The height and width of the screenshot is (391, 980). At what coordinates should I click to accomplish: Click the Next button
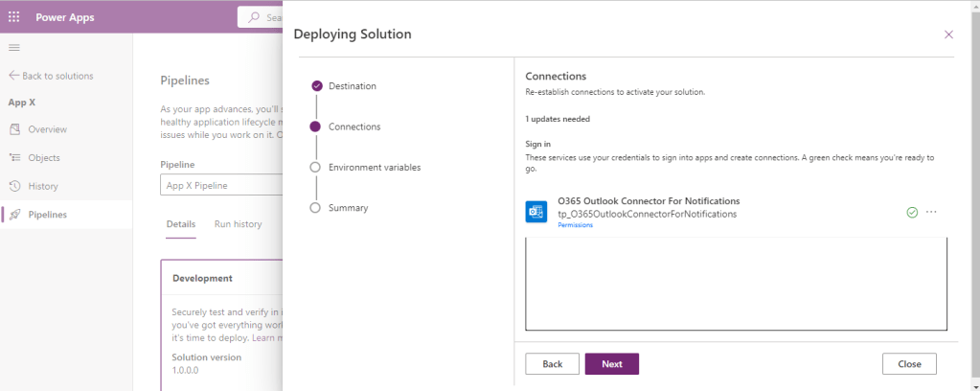tap(611, 364)
